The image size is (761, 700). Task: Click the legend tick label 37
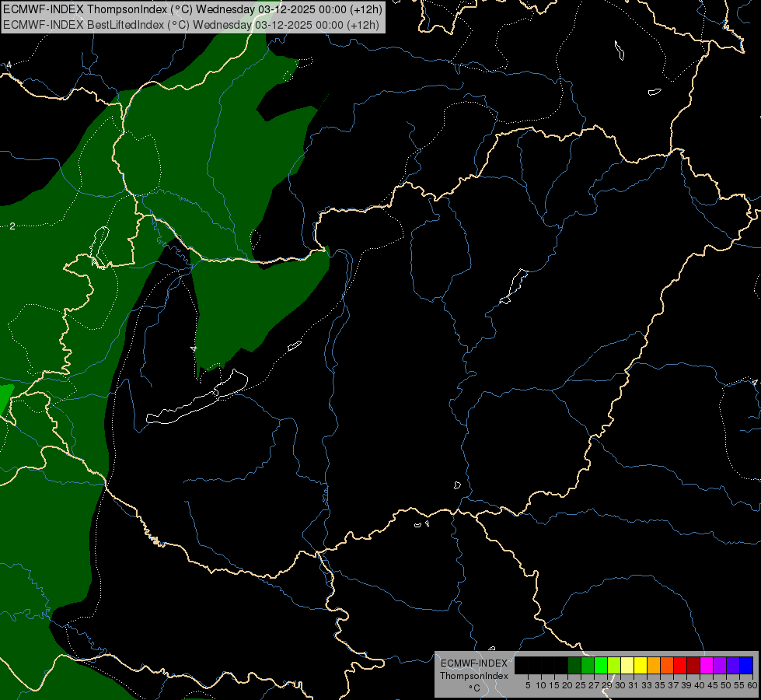coord(673,685)
